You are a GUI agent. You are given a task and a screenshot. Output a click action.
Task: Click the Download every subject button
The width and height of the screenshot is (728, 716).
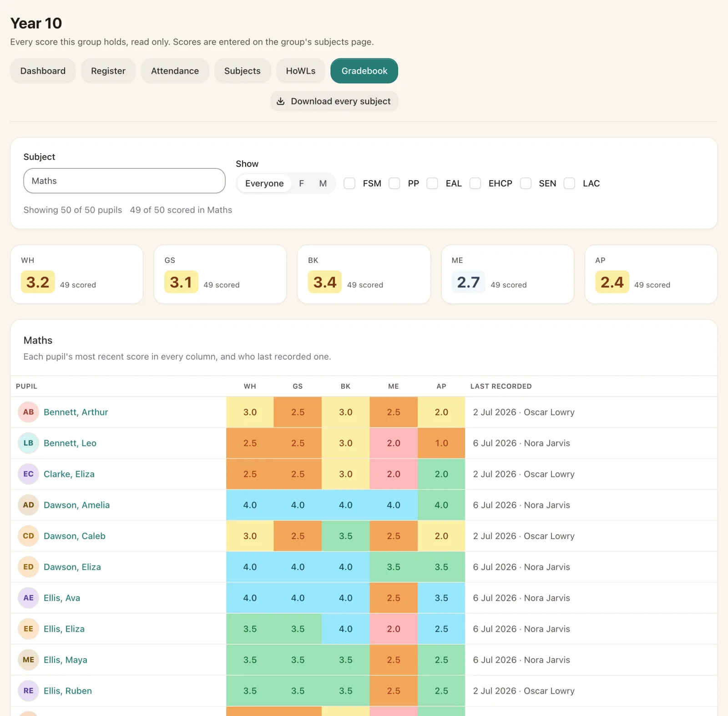click(334, 101)
